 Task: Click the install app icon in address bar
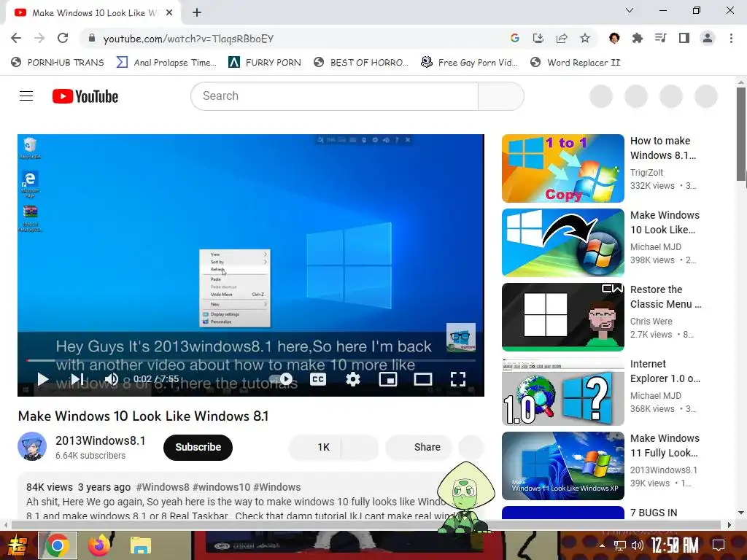coord(538,39)
